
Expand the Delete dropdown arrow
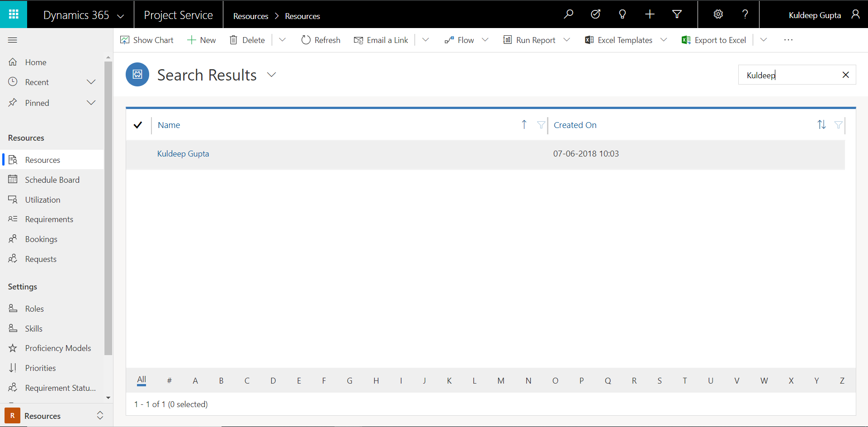tap(283, 40)
